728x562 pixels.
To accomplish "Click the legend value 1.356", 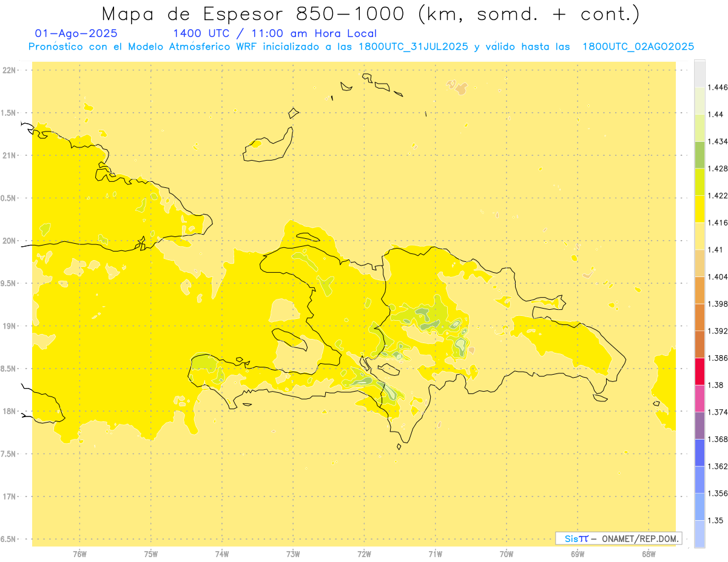I will [x=718, y=493].
